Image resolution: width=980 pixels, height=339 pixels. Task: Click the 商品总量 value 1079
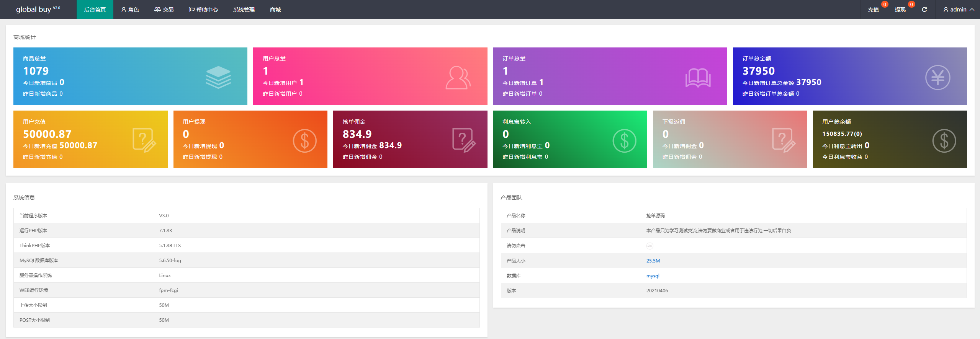(36, 71)
